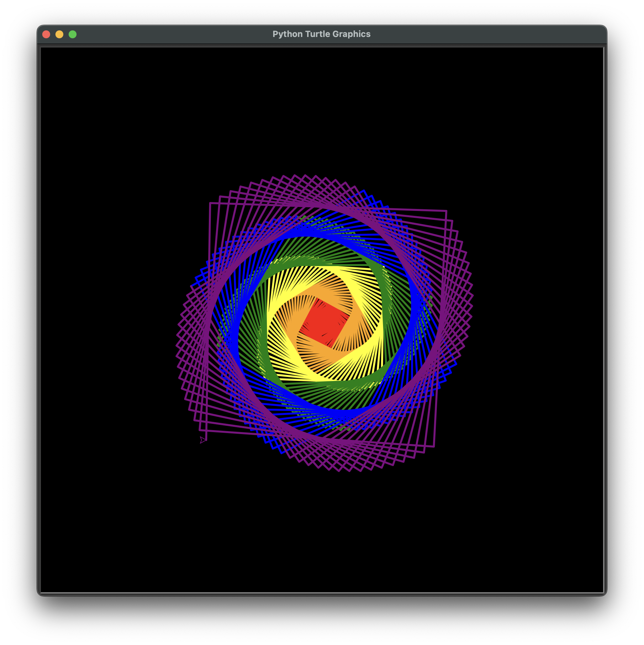Viewport: 644px width, 645px height.
Task: Click the outermost purple square's top-right corner
Action: (446, 211)
